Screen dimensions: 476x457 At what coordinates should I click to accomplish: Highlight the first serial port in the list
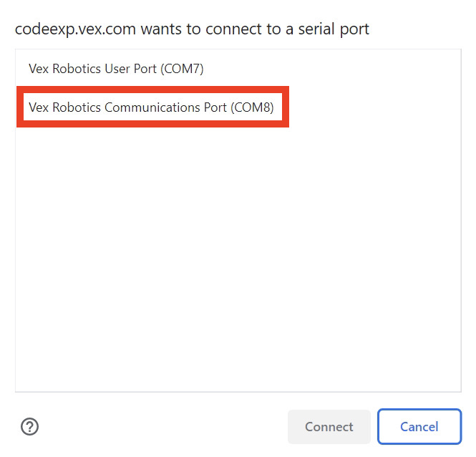point(116,69)
